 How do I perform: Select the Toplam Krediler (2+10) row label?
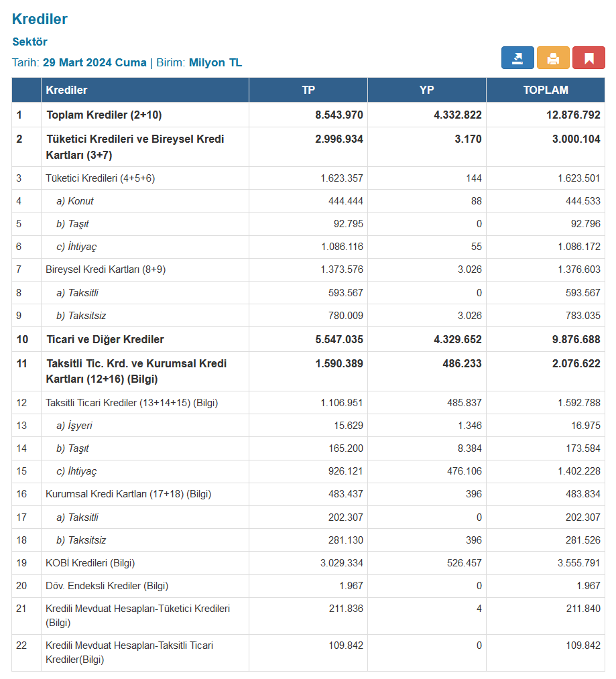pyautogui.click(x=104, y=115)
